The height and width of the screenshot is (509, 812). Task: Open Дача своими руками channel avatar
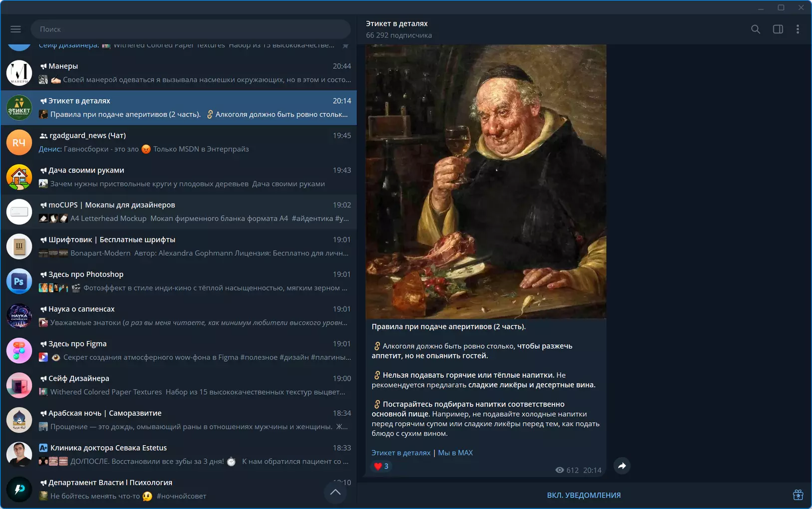click(x=19, y=177)
